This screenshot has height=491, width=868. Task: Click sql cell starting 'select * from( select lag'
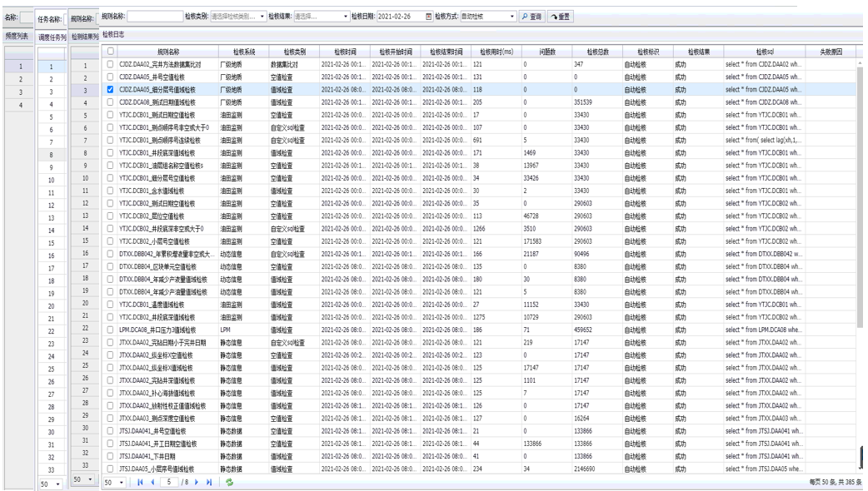click(763, 141)
